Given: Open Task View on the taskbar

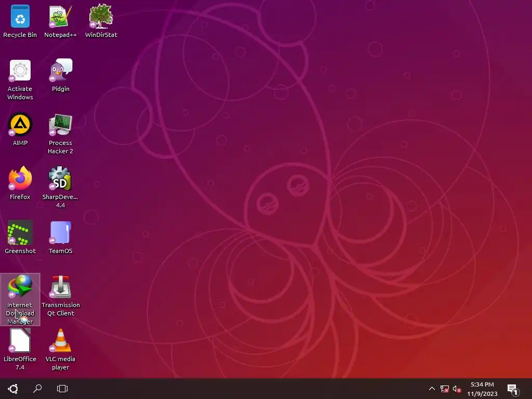Looking at the screenshot, I should pyautogui.click(x=62, y=389).
